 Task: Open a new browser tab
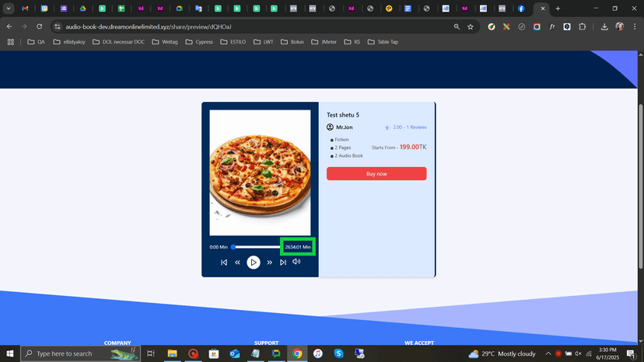(x=558, y=9)
